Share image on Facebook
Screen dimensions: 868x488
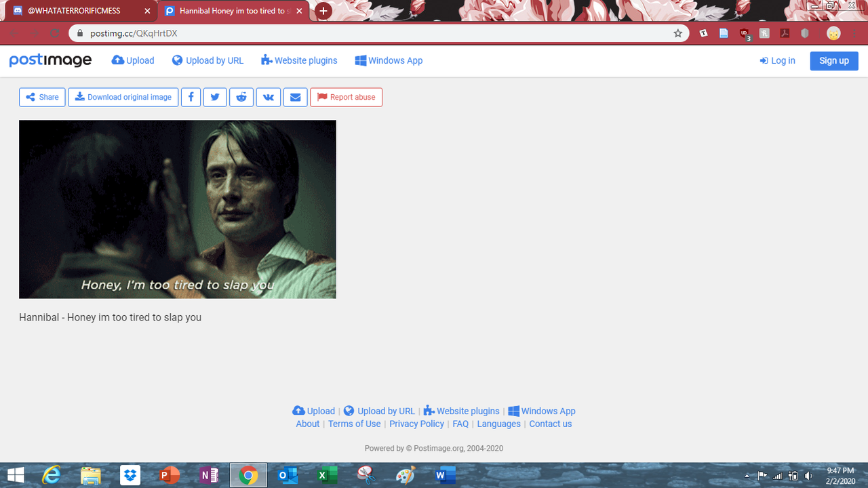(x=191, y=97)
